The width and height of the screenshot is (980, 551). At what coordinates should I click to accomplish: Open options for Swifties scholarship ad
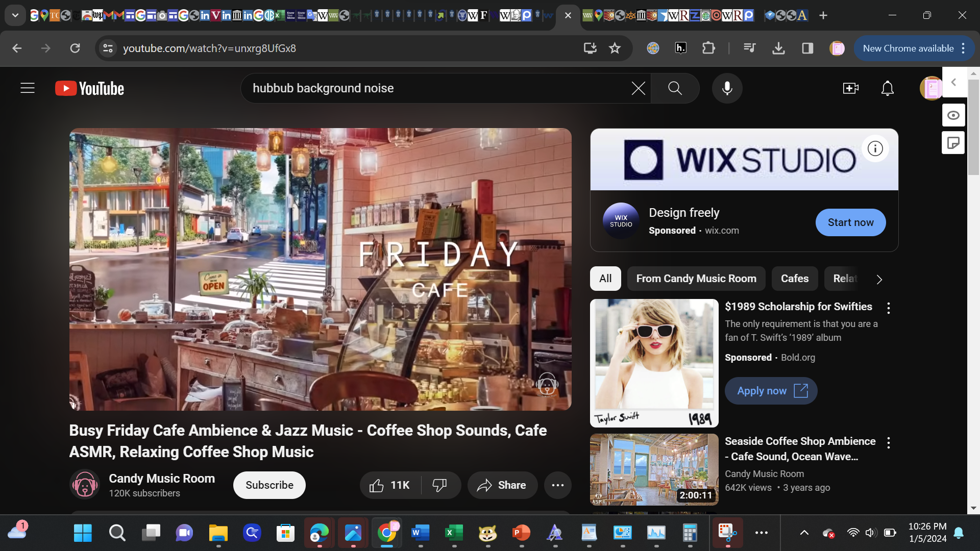tap(889, 308)
